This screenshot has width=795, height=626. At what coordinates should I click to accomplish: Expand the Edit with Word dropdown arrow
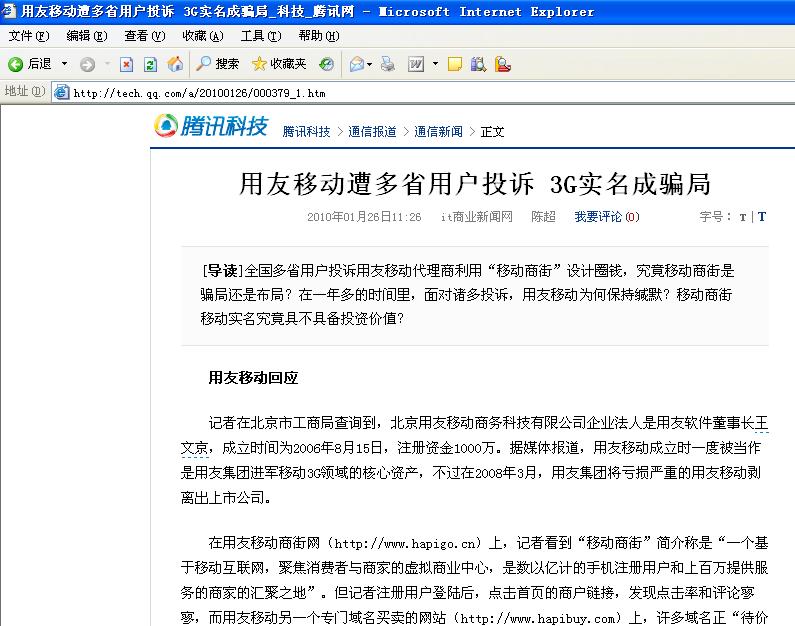[435, 64]
